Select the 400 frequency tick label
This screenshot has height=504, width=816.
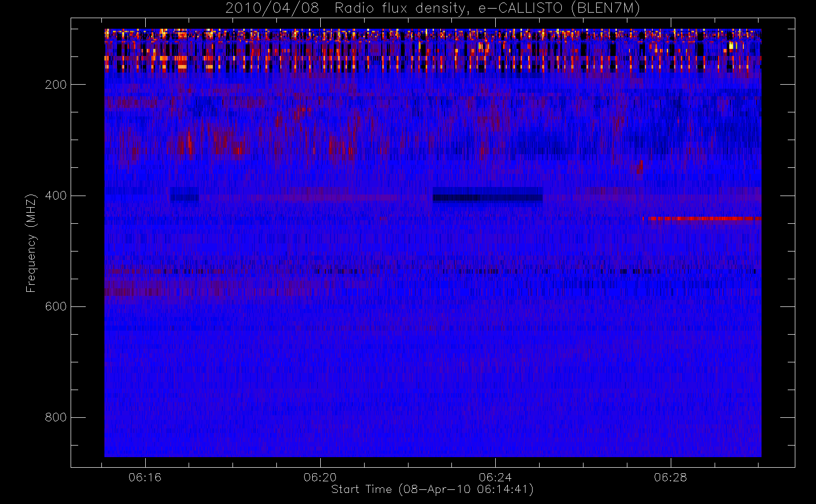(x=56, y=196)
